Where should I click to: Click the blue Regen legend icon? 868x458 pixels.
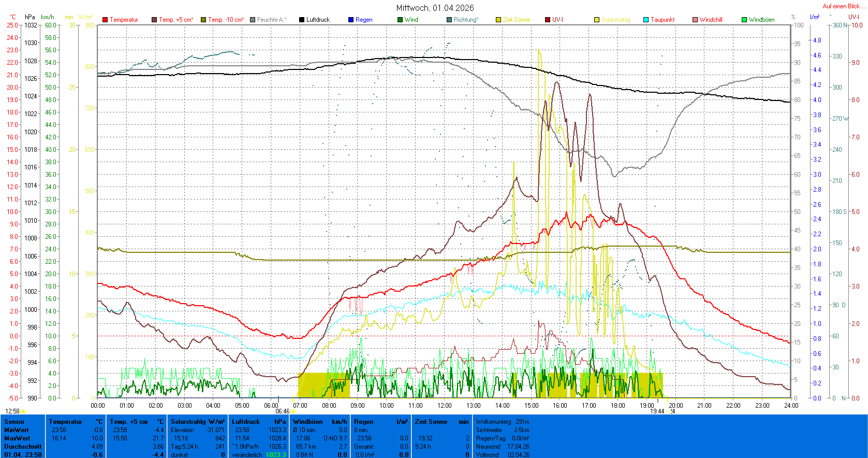coord(351,20)
